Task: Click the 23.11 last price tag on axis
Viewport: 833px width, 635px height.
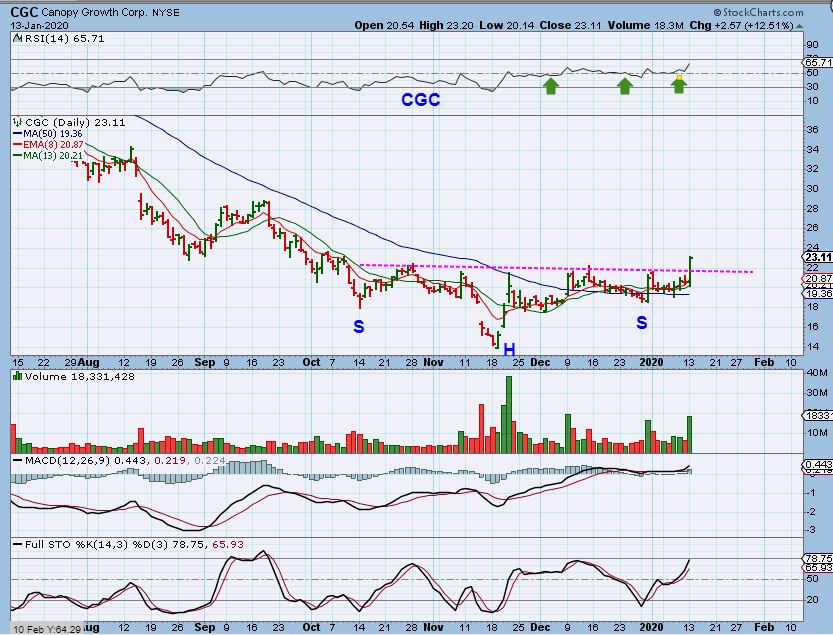Action: (x=817, y=257)
